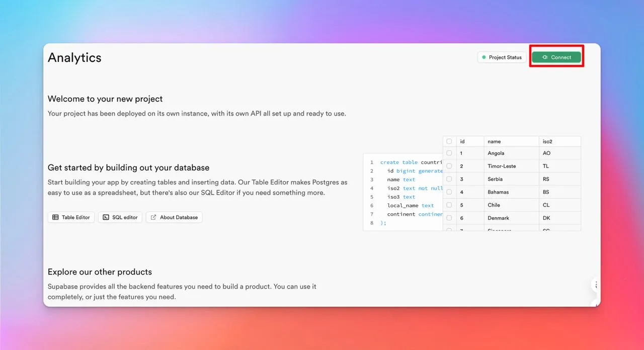Screen dimensions: 644x350
Task: Click the external link icon beside About Database
Action: click(x=153, y=217)
